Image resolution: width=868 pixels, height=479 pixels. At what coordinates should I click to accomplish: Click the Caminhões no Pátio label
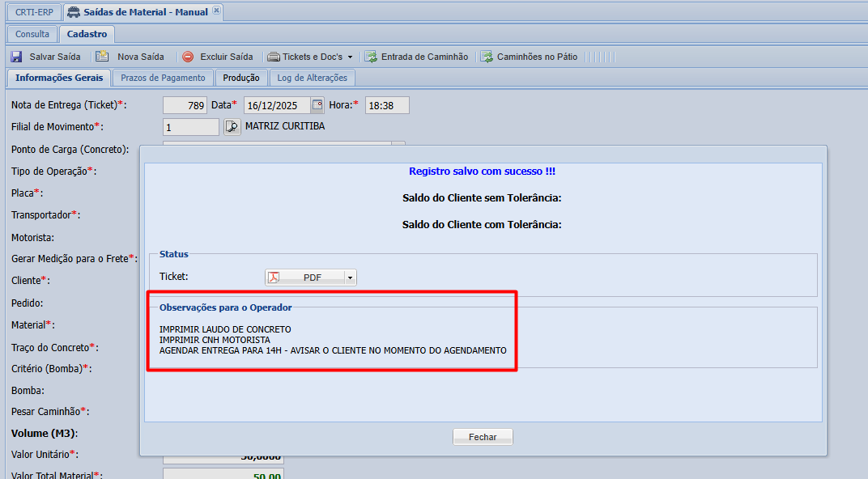click(x=537, y=57)
